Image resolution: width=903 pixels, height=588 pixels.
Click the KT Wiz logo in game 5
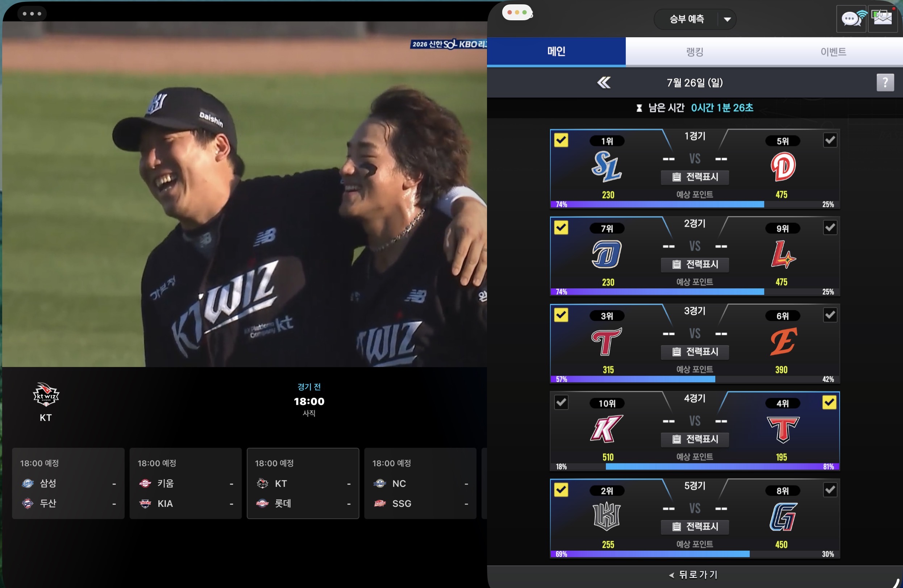pyautogui.click(x=607, y=516)
